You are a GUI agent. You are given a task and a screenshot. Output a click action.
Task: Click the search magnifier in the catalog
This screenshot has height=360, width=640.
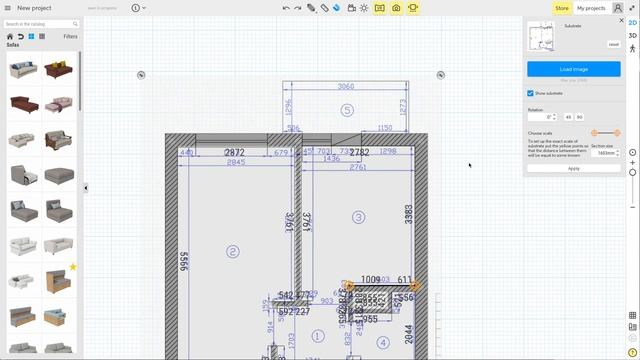[x=75, y=24]
